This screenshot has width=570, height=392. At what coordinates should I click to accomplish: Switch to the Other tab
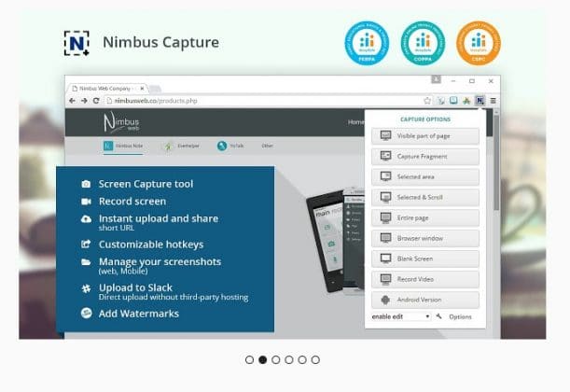point(267,146)
